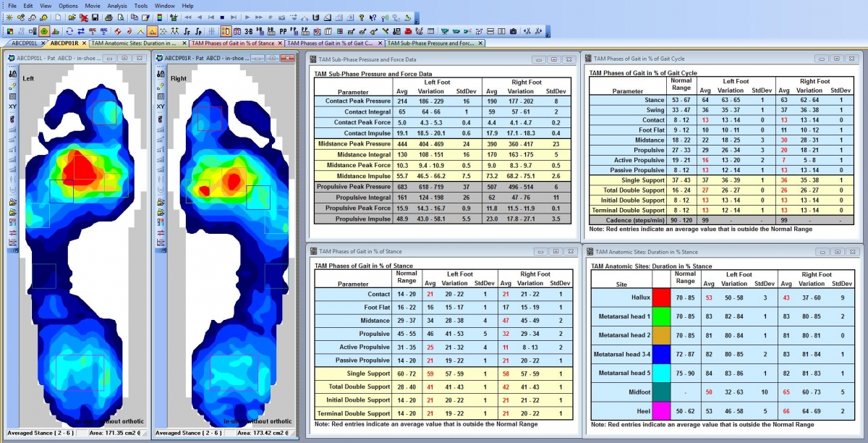Open the Options menu
868x443 pixels.
tap(68, 6)
